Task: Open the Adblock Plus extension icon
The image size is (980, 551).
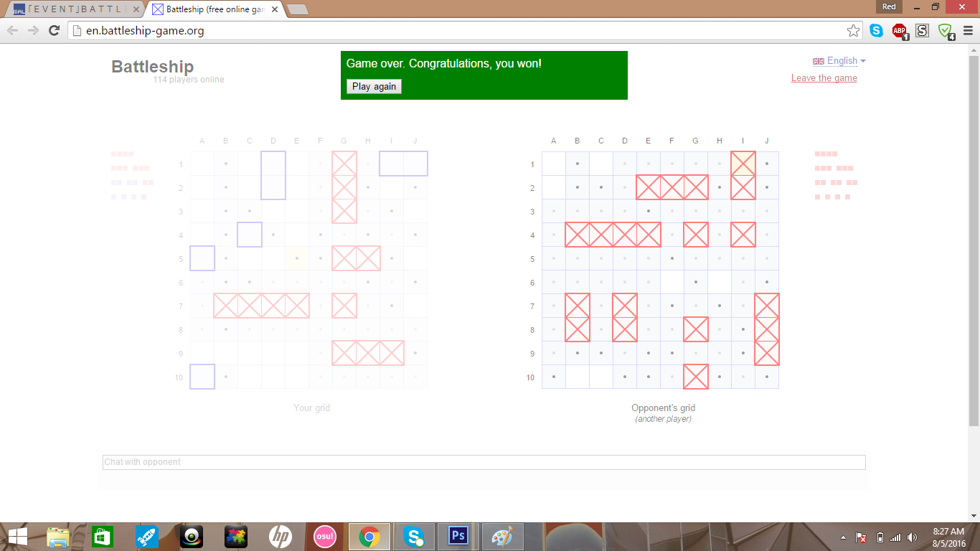Action: (x=900, y=30)
